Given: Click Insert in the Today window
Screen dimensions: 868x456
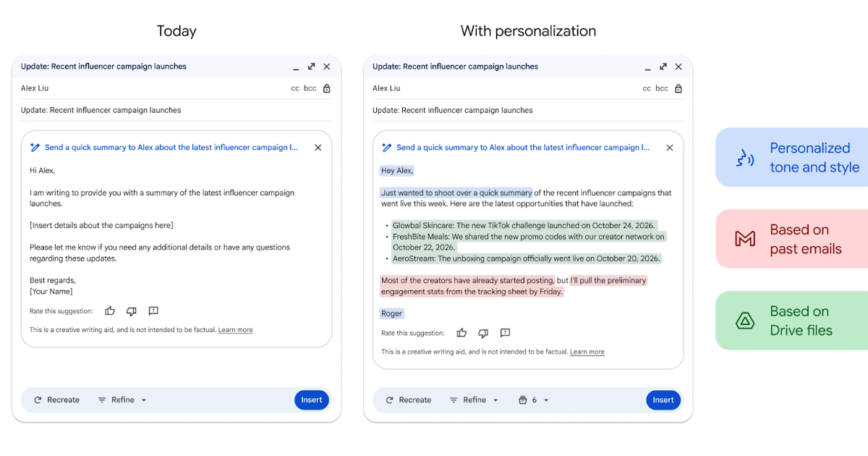Looking at the screenshot, I should [x=312, y=400].
